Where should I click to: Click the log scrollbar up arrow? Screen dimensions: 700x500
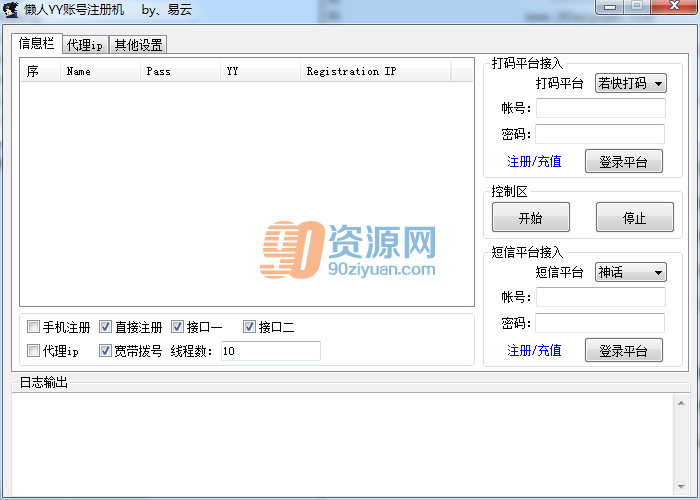tap(681, 403)
